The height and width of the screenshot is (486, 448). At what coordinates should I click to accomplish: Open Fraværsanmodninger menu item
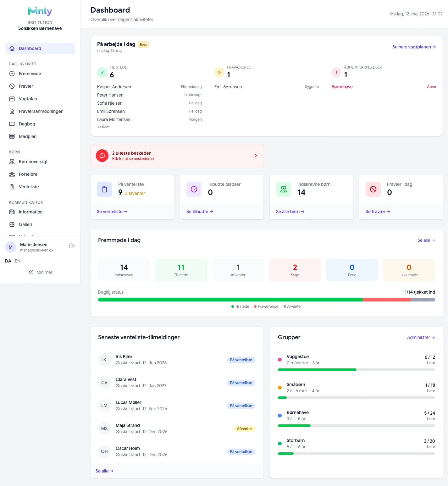coord(40,111)
